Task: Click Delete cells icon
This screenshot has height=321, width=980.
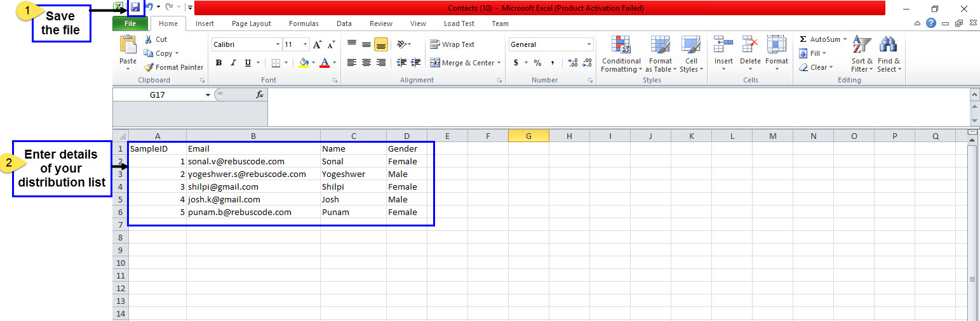Action: (750, 44)
